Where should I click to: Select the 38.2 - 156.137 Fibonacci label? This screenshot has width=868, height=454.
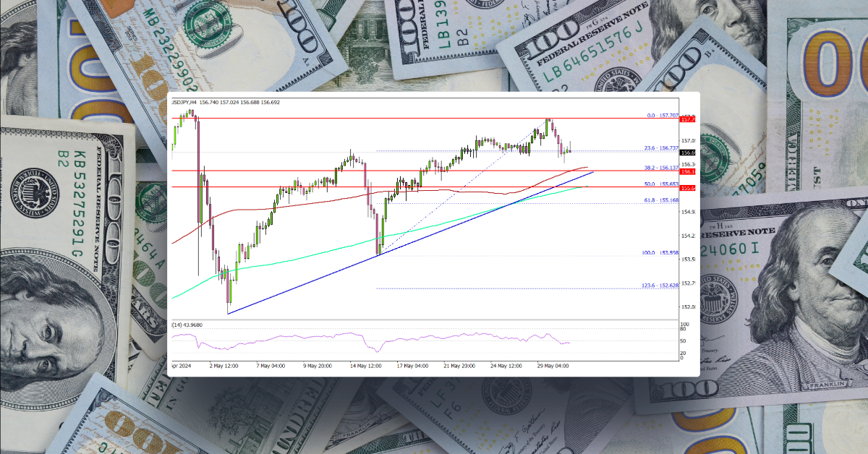663,168
